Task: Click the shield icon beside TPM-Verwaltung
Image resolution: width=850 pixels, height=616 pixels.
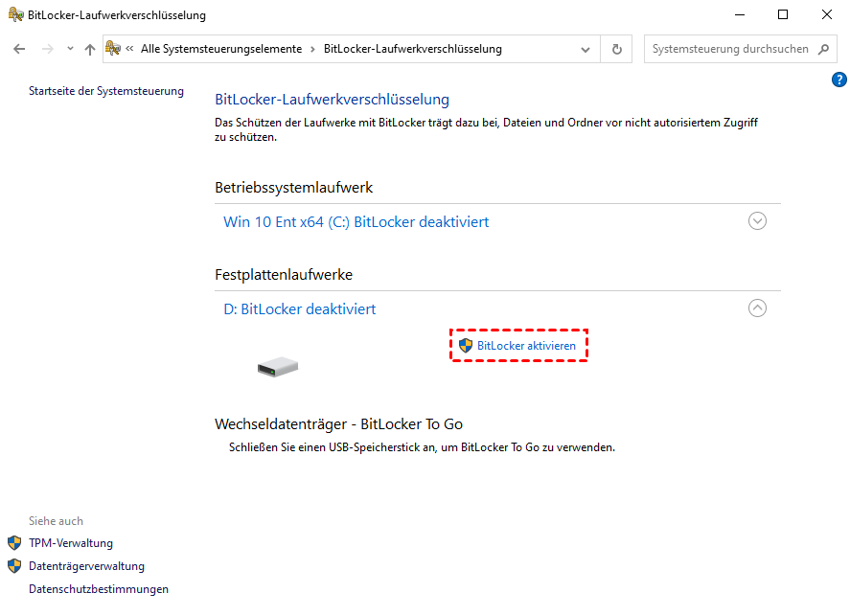Action: (x=14, y=543)
